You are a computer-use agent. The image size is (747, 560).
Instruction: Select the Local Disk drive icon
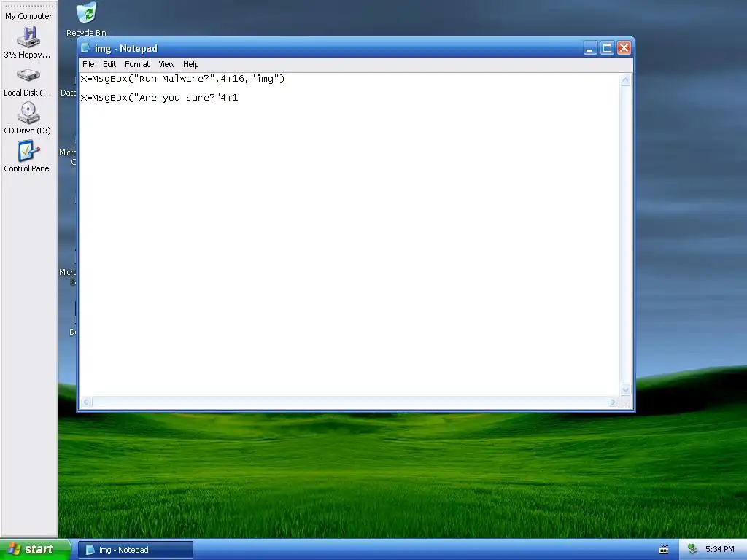pyautogui.click(x=28, y=82)
